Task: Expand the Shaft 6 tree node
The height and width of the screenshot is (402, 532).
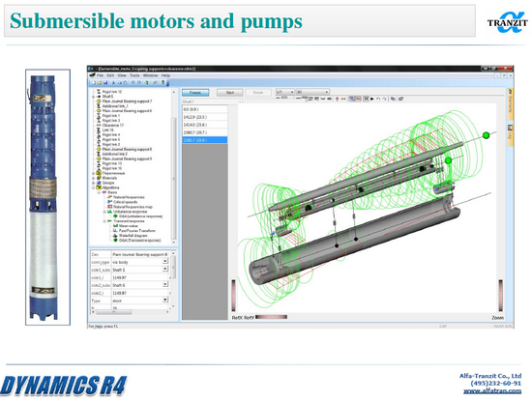Action: 93,97
